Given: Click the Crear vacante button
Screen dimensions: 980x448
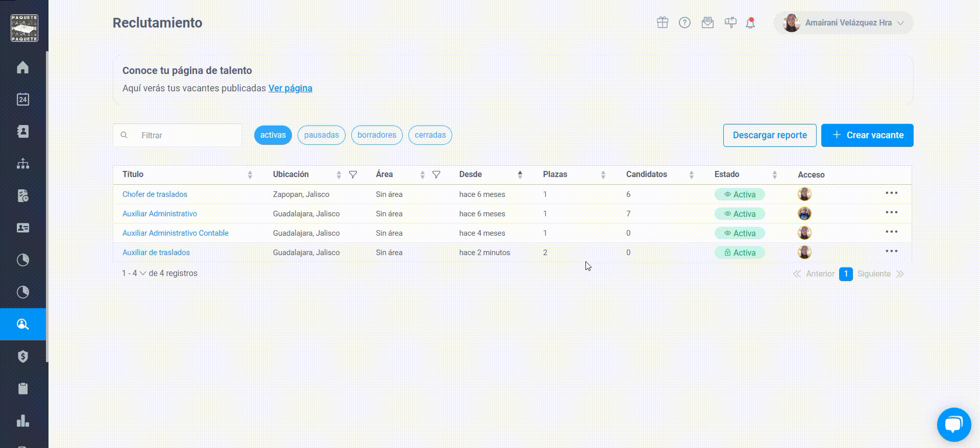Looking at the screenshot, I should [867, 135].
